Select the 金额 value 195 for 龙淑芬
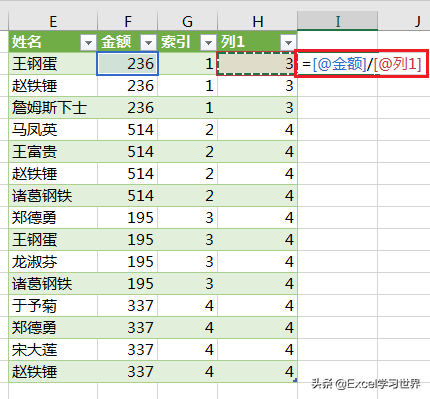This screenshot has width=430, height=399. click(127, 262)
